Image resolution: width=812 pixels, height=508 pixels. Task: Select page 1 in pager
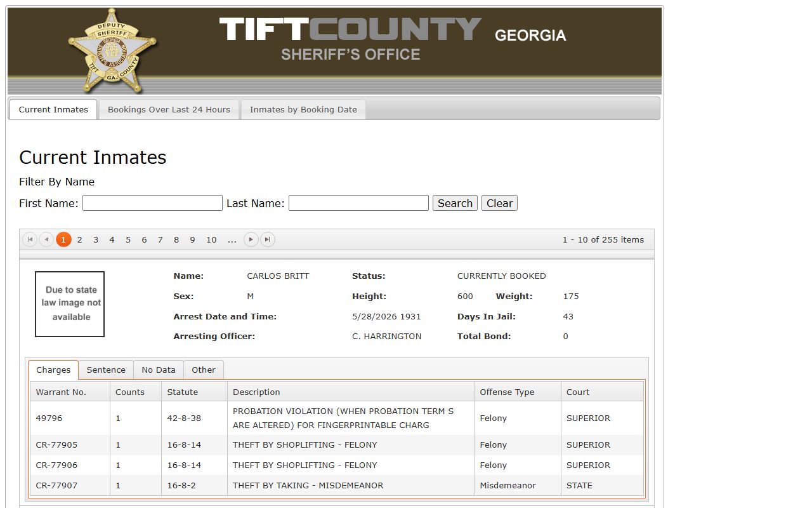[x=63, y=239]
